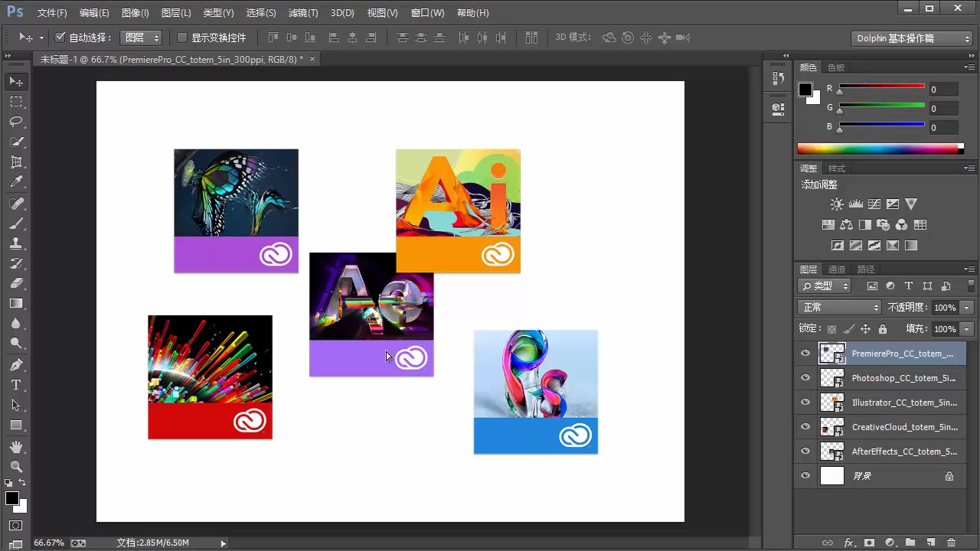Select the Rectangular Marquee tool

pyautogui.click(x=16, y=102)
